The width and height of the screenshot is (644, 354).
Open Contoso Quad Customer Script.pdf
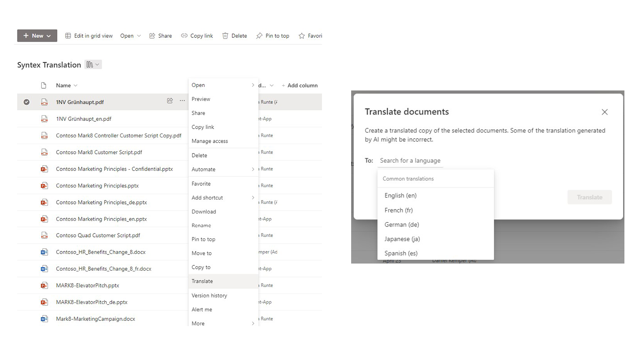98,235
